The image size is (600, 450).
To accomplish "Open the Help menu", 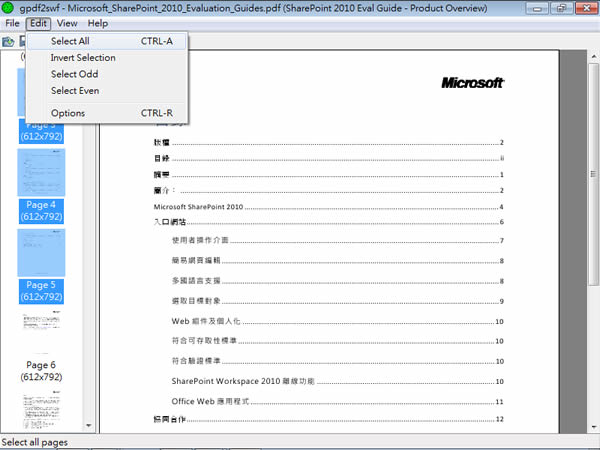I will click(98, 23).
